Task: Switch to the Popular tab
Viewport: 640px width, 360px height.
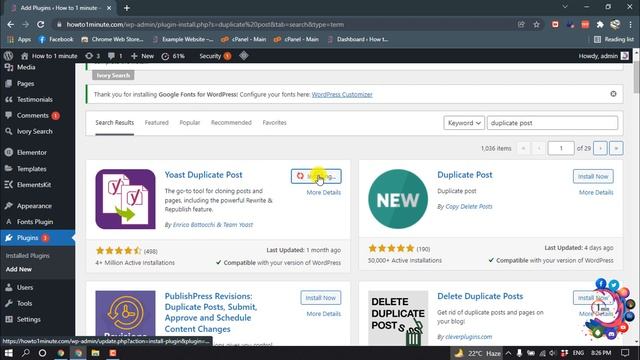Action: pyautogui.click(x=190, y=122)
